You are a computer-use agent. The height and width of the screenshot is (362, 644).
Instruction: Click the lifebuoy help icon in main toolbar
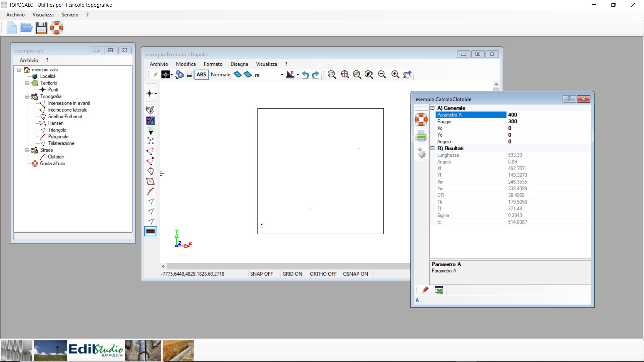(x=57, y=28)
